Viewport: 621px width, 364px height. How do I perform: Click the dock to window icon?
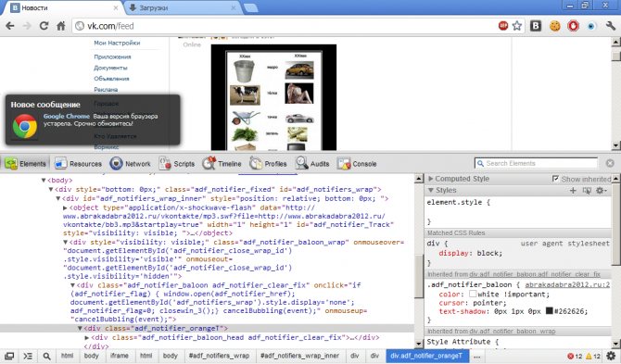[x=9, y=356]
